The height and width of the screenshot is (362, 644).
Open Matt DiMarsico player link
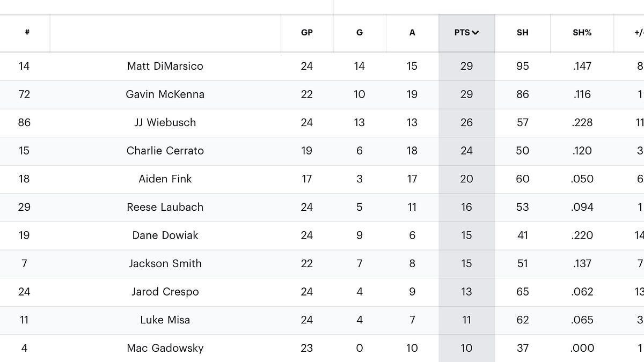(165, 66)
